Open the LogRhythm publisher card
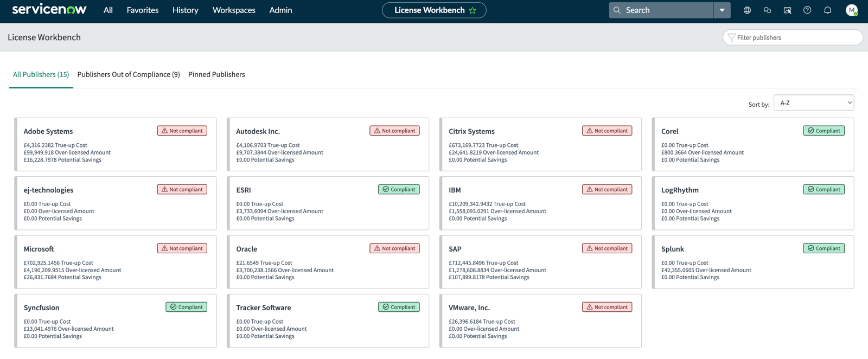This screenshot has height=359, width=868. (753, 203)
